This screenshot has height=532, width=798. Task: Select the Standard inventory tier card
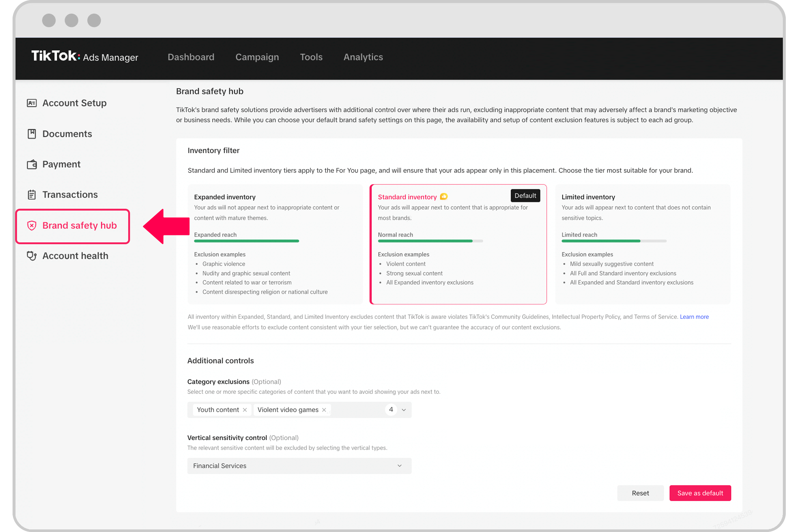click(458, 244)
